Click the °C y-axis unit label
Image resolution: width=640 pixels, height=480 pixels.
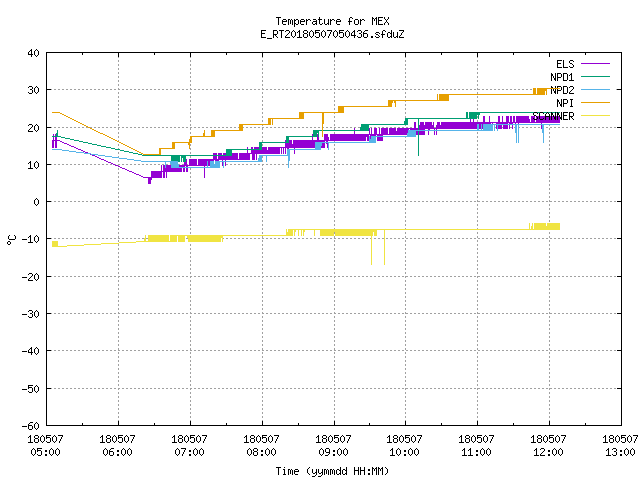(x=11, y=240)
